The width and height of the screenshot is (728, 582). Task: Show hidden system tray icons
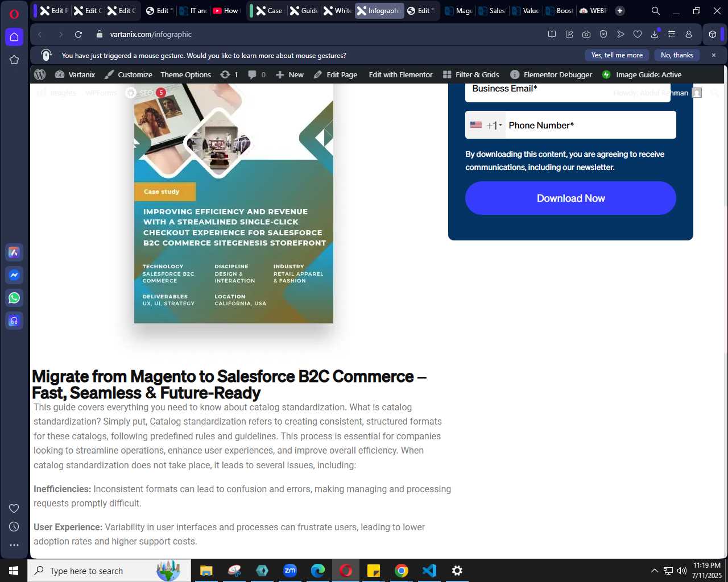(654, 571)
